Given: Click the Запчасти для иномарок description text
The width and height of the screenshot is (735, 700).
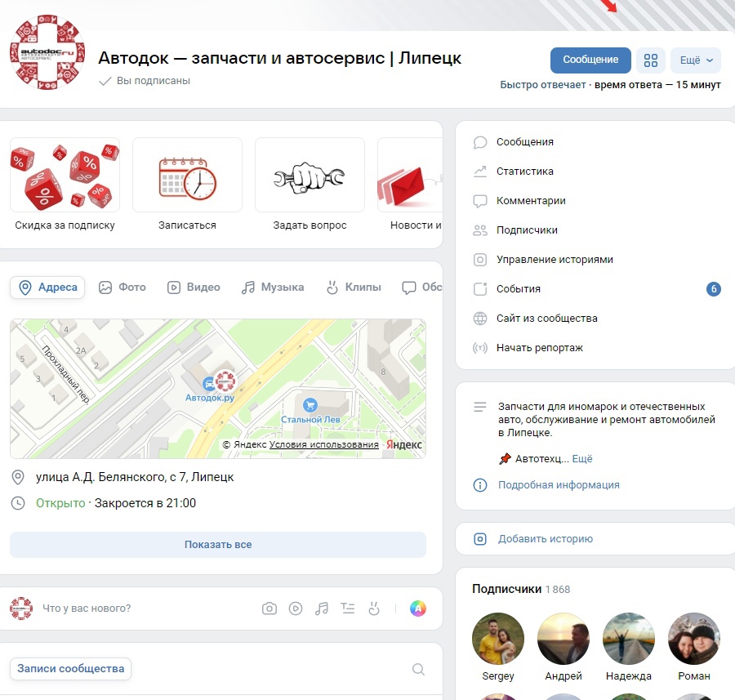Looking at the screenshot, I should tap(607, 419).
